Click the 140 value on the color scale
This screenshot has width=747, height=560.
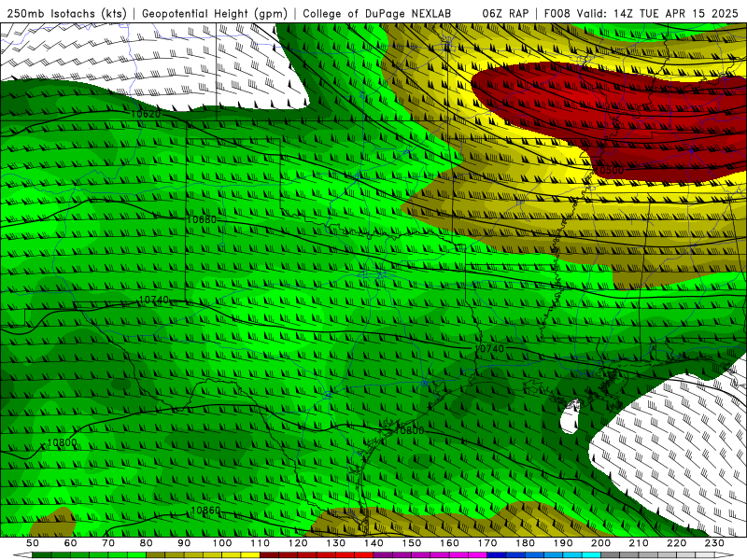click(x=373, y=543)
